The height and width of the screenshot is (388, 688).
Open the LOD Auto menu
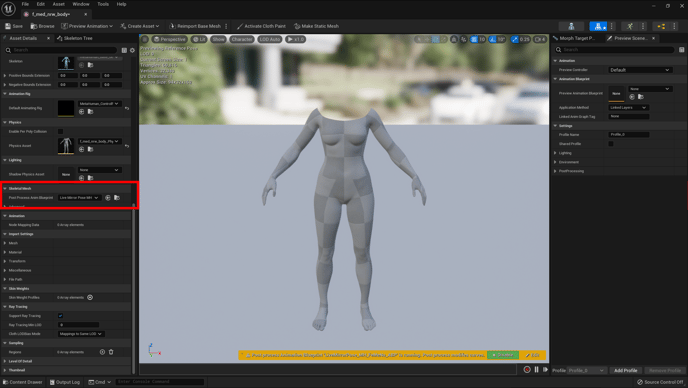pyautogui.click(x=269, y=39)
